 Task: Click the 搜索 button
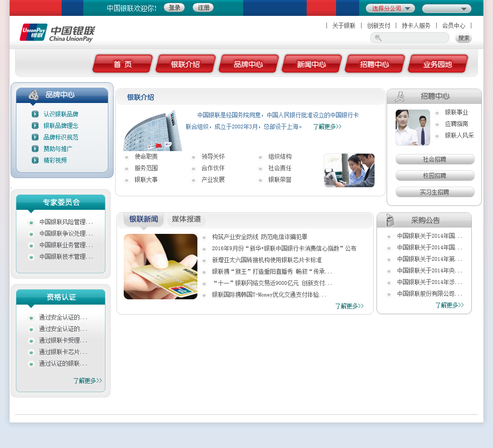pyautogui.click(x=464, y=38)
